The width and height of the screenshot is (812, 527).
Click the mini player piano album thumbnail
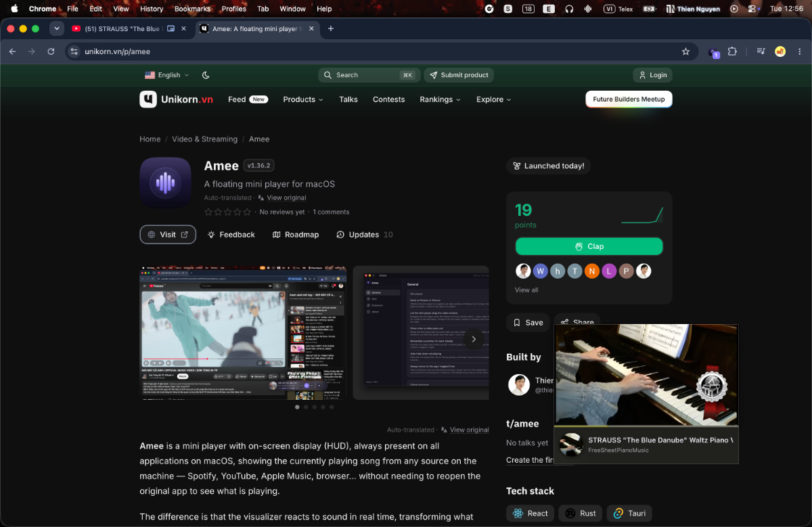(572, 445)
